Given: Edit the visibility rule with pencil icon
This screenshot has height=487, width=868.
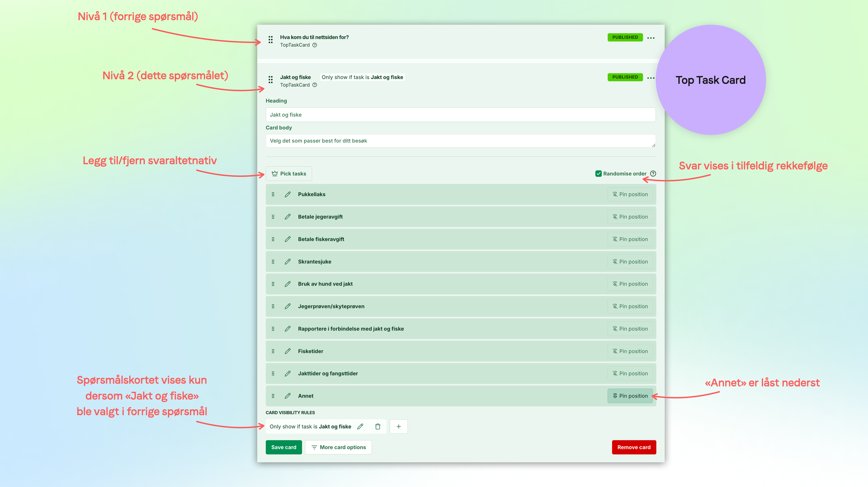Looking at the screenshot, I should pos(360,426).
